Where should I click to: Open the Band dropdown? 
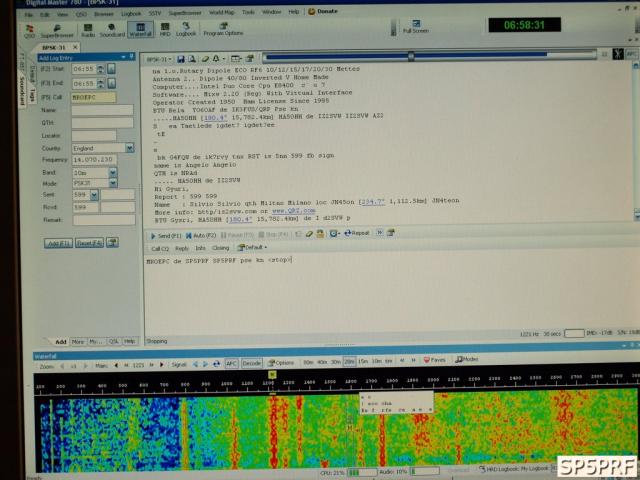coord(113,173)
